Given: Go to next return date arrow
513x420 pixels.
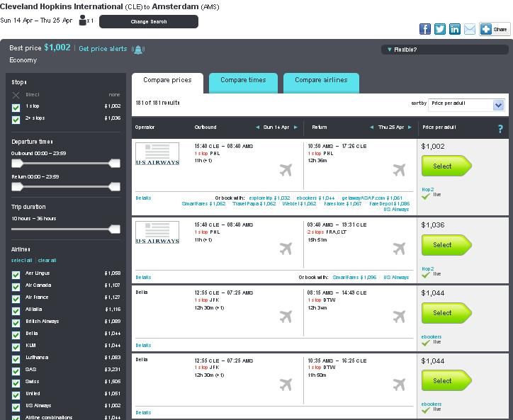Looking at the screenshot, I should (410, 127).
